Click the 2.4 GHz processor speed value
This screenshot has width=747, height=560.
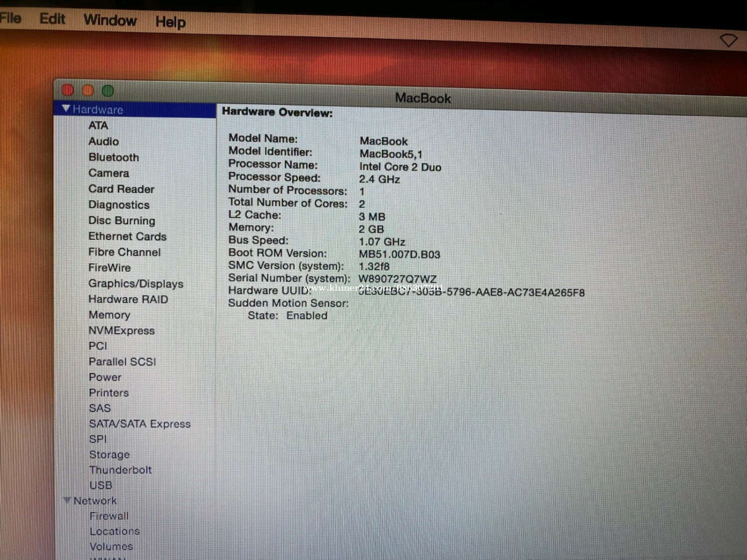click(379, 179)
